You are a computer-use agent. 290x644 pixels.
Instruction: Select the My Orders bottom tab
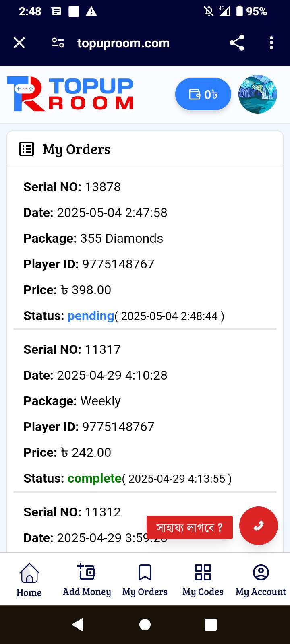(145, 580)
